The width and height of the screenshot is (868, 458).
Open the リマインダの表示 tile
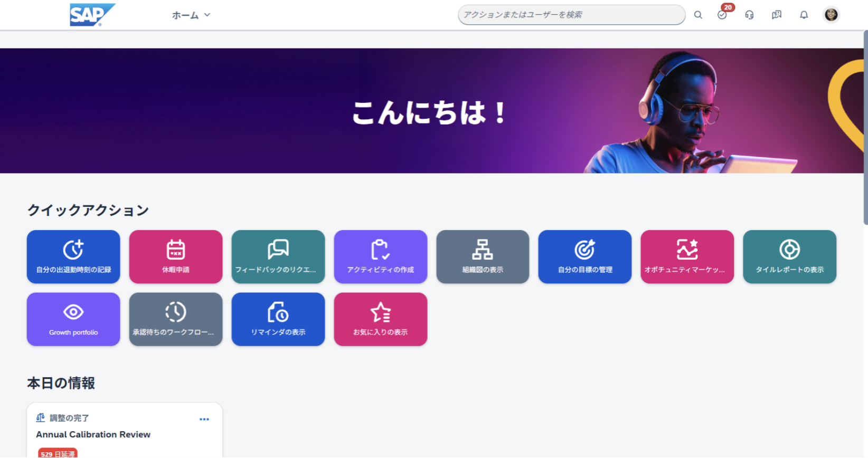(x=278, y=319)
